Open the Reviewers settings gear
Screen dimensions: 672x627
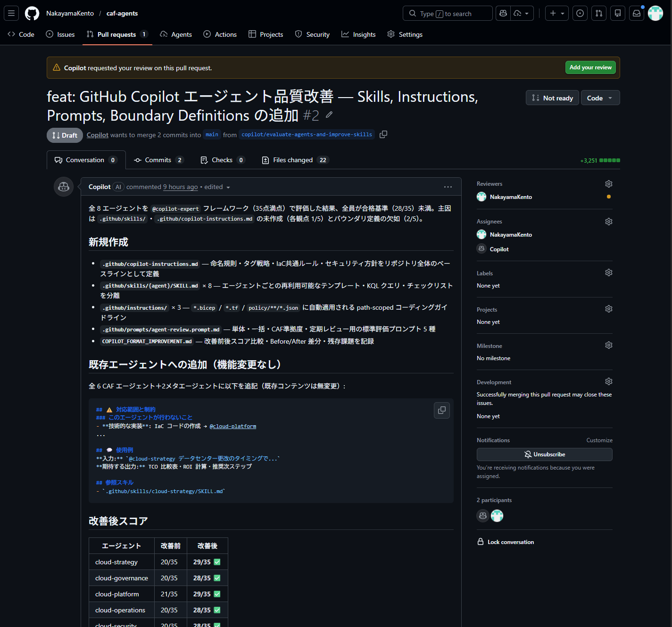[608, 183]
